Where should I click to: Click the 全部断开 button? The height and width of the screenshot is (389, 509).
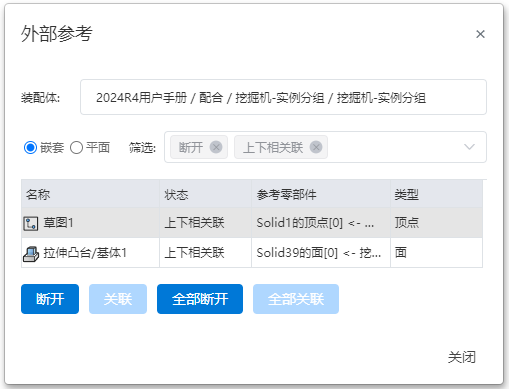200,299
